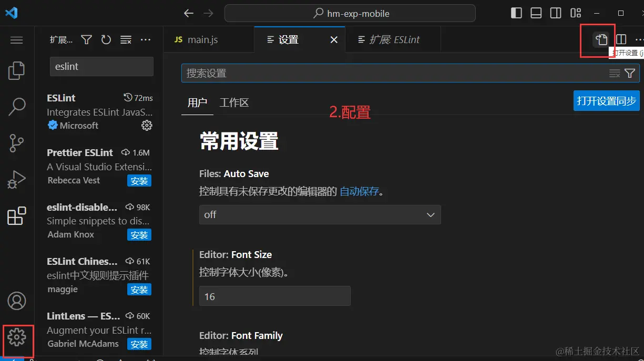Click Editor: Font Family setting title
Screen dimensions: 644x361
click(x=241, y=335)
